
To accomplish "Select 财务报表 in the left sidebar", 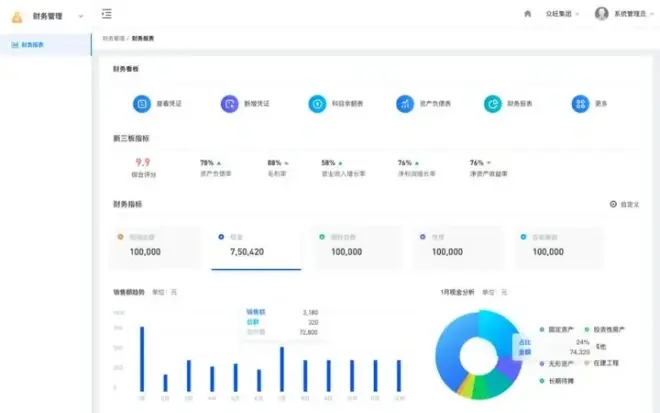I will click(35, 45).
